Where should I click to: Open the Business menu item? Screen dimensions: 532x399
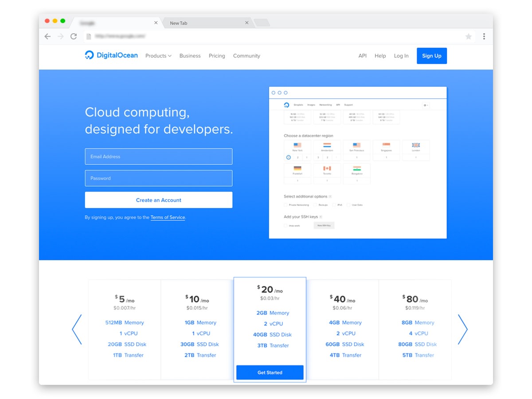pos(190,56)
